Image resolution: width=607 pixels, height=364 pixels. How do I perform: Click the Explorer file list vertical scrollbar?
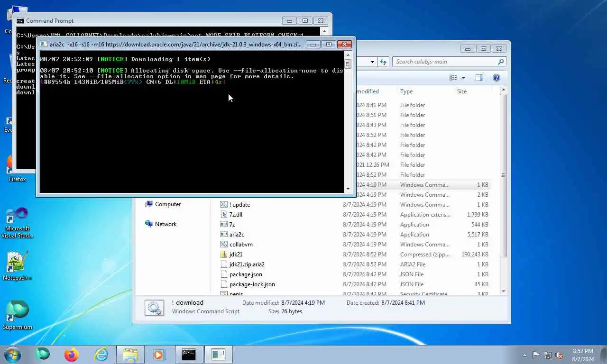pos(503,175)
